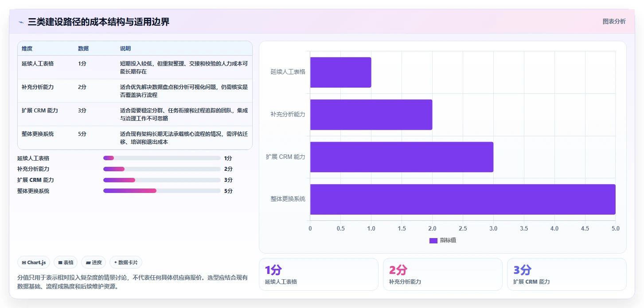Click the 延续人工表格 y-axis label in chart
The height and width of the screenshot is (308, 644).
pos(288,72)
